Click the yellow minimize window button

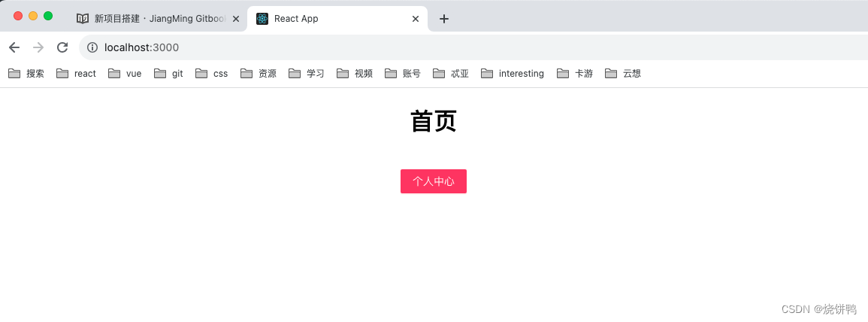coord(32,16)
